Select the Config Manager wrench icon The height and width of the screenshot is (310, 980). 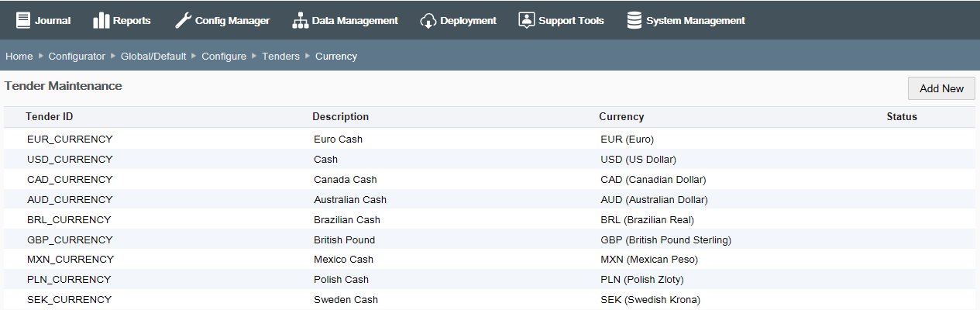coord(183,20)
